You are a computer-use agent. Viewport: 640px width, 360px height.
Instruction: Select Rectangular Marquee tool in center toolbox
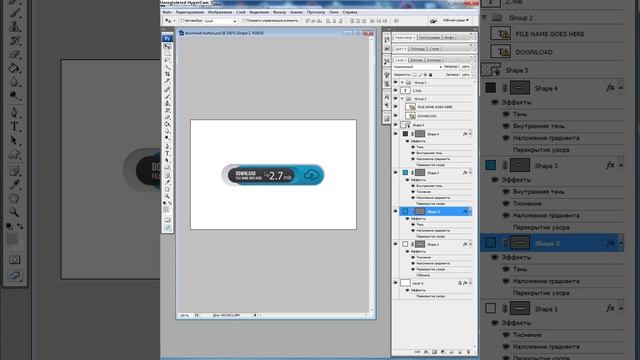pyautogui.click(x=167, y=53)
